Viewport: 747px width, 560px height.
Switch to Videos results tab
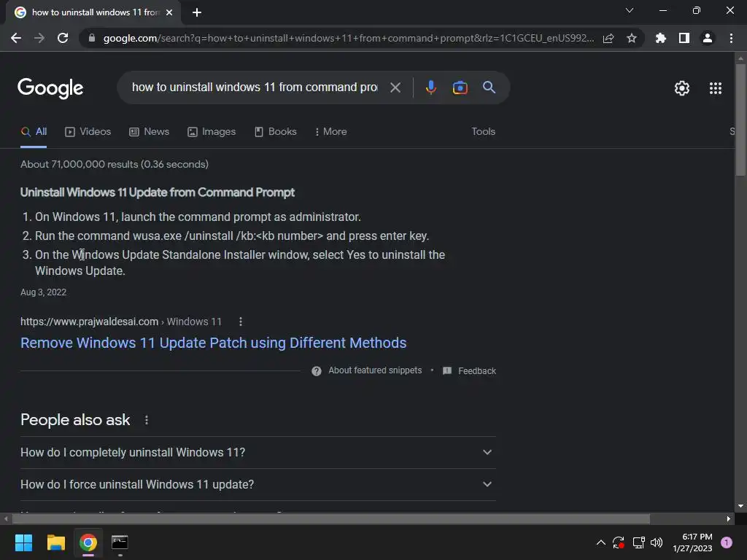tap(88, 132)
